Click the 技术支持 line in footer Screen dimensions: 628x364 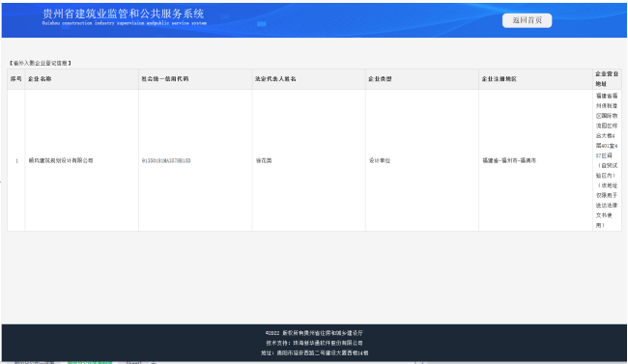tap(314, 343)
